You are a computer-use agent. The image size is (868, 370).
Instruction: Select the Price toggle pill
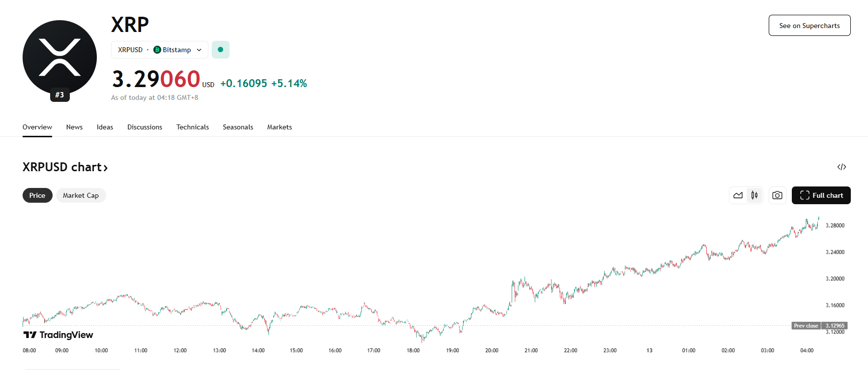(x=37, y=195)
